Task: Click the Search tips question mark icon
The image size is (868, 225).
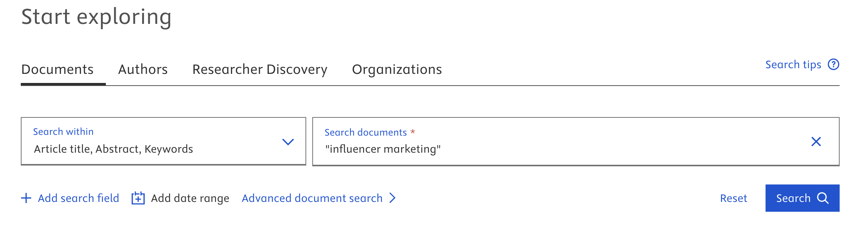Action: [833, 65]
